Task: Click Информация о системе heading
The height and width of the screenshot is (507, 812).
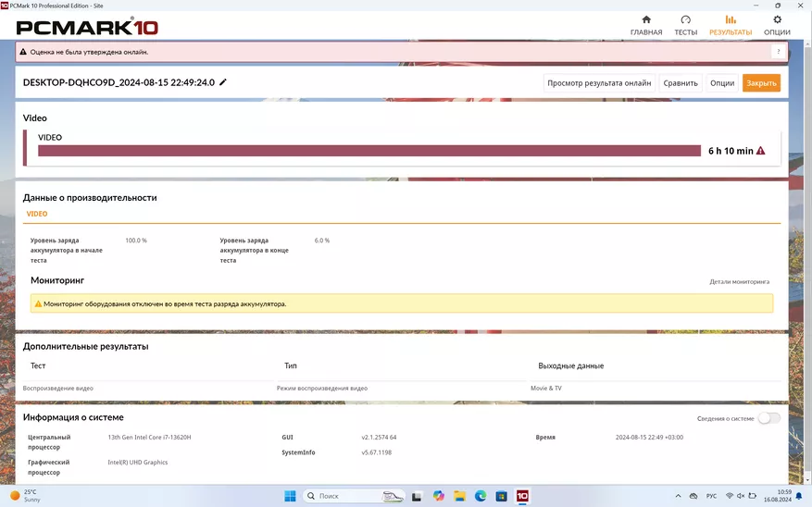Action: pos(73,417)
